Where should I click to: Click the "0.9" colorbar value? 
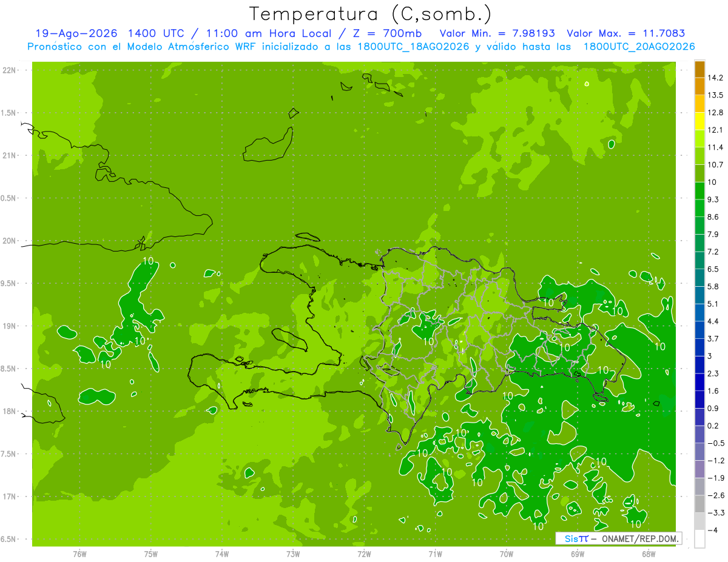pos(713,408)
